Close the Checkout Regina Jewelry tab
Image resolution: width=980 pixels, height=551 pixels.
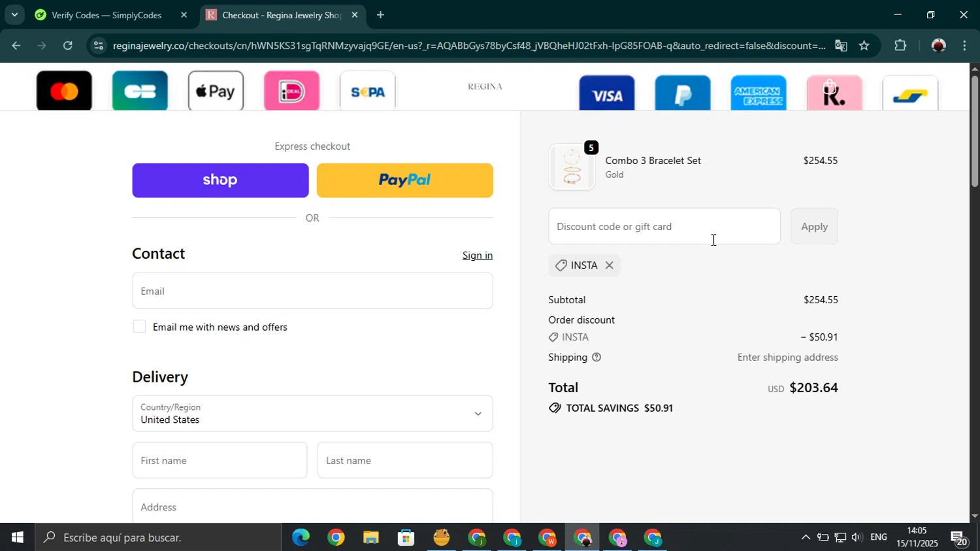point(355,15)
